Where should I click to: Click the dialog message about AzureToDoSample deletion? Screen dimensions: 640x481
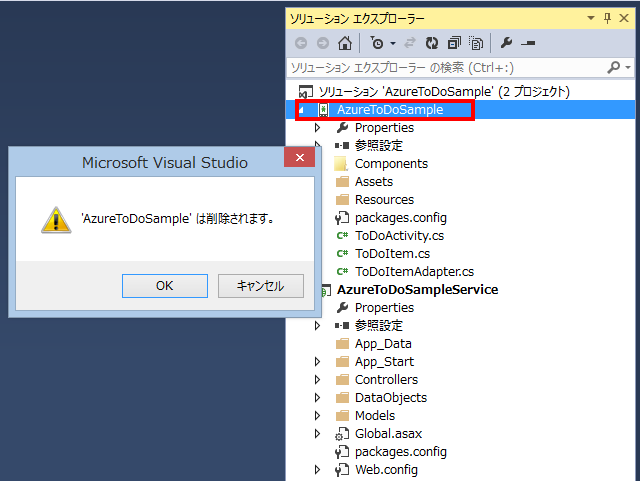pyautogui.click(x=178, y=219)
